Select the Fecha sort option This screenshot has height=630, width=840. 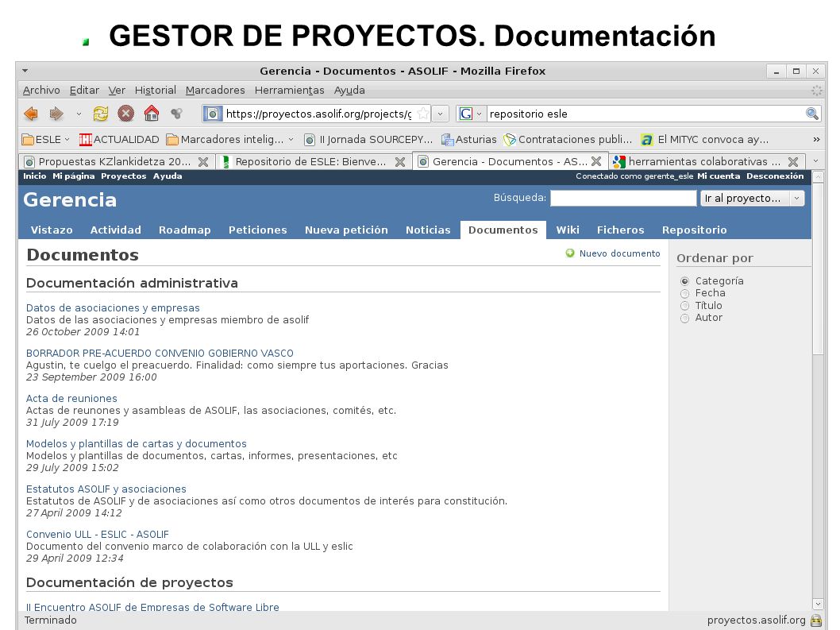tap(684, 294)
